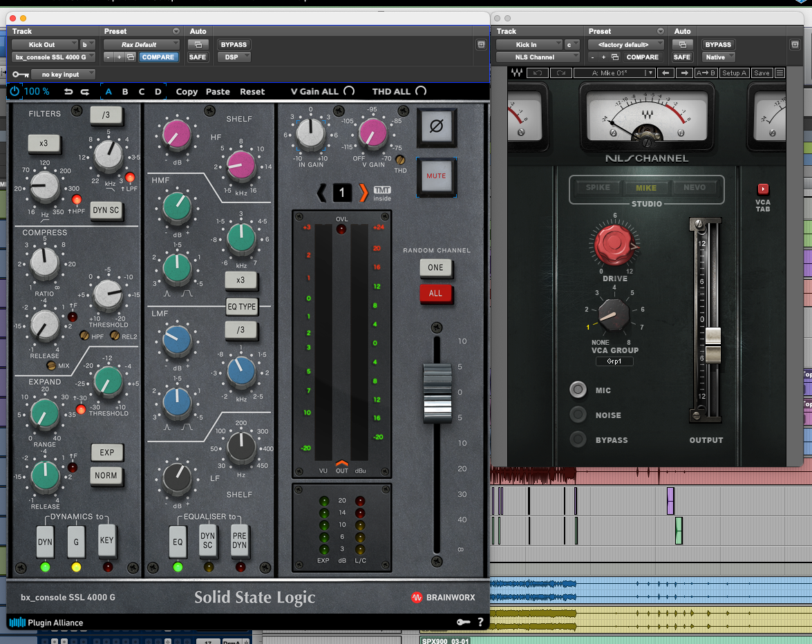Click the red DRIVE knob
812x644 pixels.
pos(614,243)
